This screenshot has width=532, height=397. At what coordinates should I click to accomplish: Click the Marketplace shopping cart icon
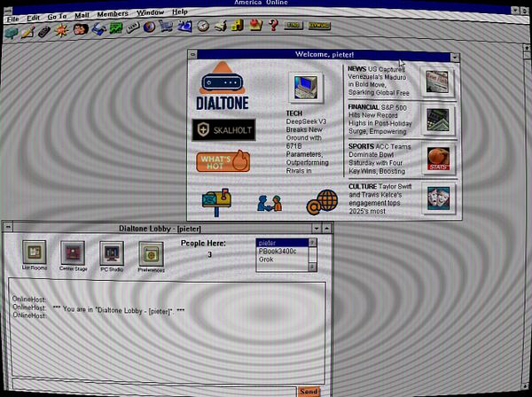[166, 26]
